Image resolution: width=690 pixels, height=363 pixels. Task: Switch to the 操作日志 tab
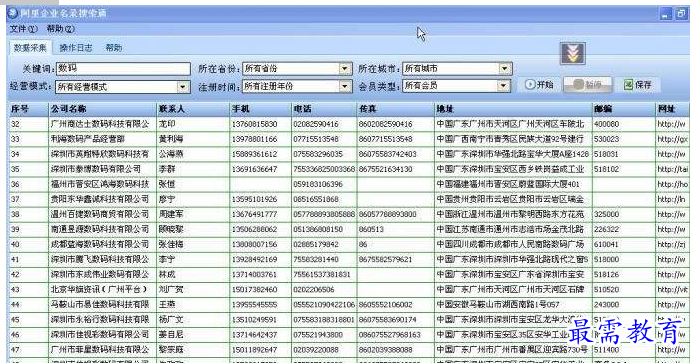pyautogui.click(x=76, y=48)
